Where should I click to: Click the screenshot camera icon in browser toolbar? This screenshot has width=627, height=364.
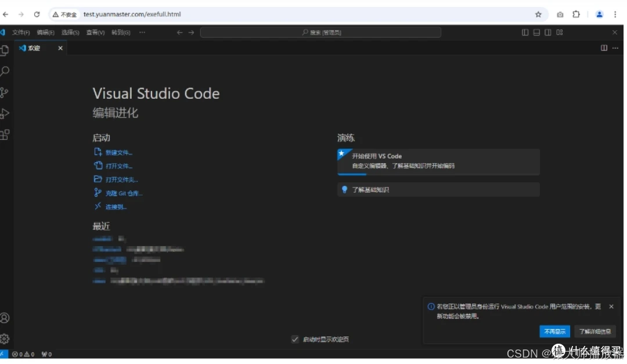pos(560,15)
